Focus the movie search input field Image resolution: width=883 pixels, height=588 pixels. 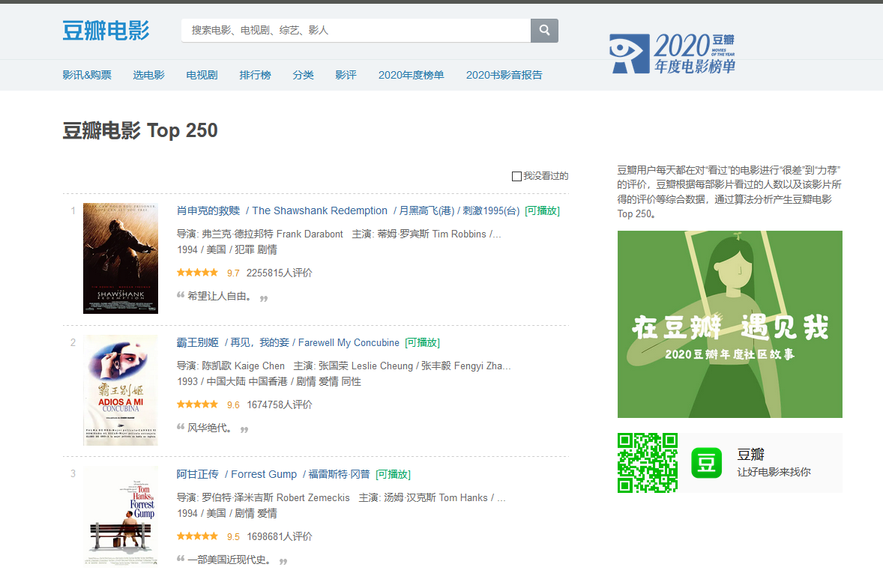(356, 31)
